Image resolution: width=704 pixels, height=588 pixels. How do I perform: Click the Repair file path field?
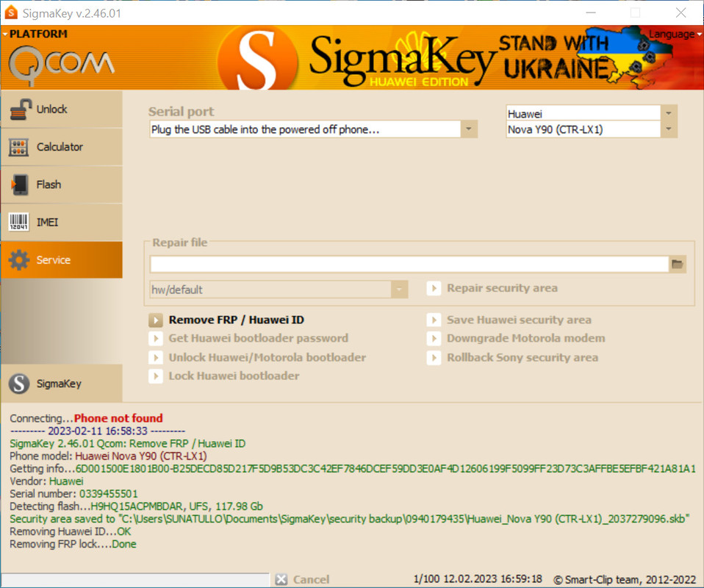click(x=409, y=264)
